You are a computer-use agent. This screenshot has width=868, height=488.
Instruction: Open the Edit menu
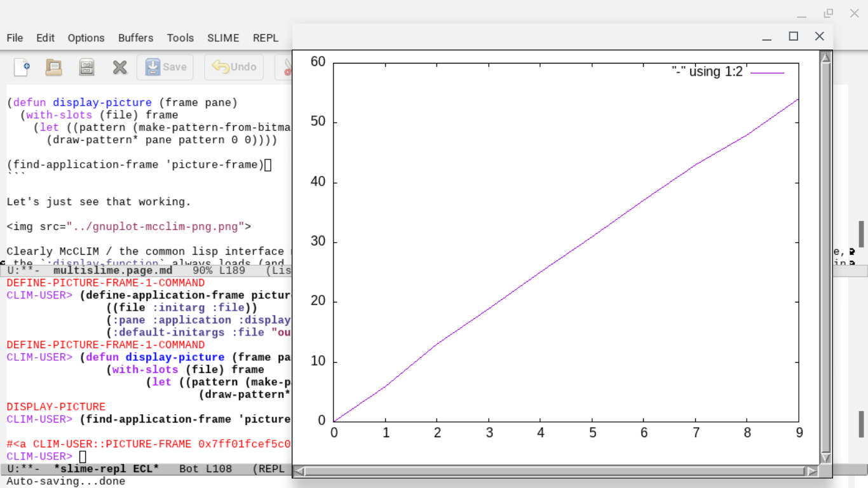click(45, 38)
